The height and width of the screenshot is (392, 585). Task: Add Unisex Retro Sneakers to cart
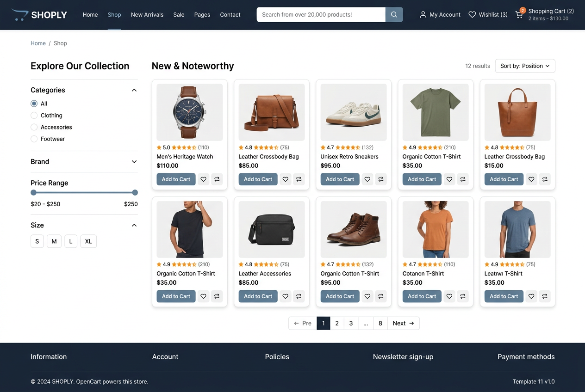[340, 179]
